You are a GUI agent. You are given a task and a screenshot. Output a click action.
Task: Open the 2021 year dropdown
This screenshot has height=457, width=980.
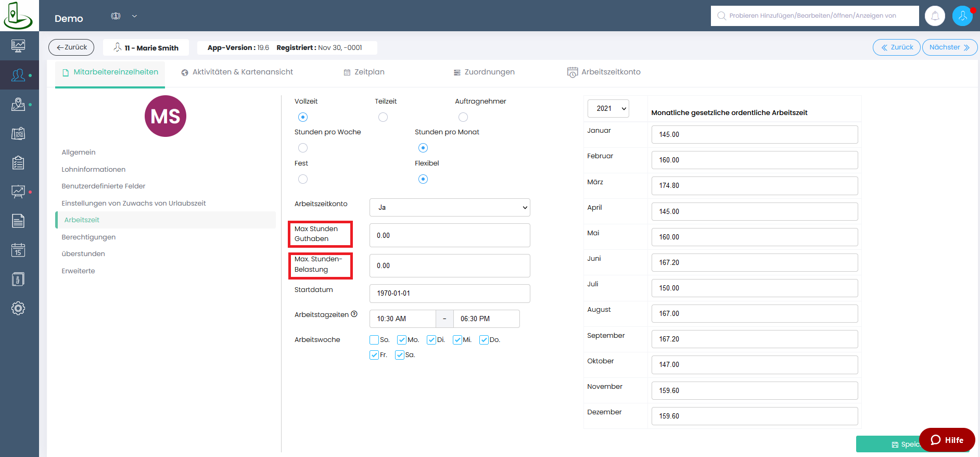pyautogui.click(x=608, y=108)
